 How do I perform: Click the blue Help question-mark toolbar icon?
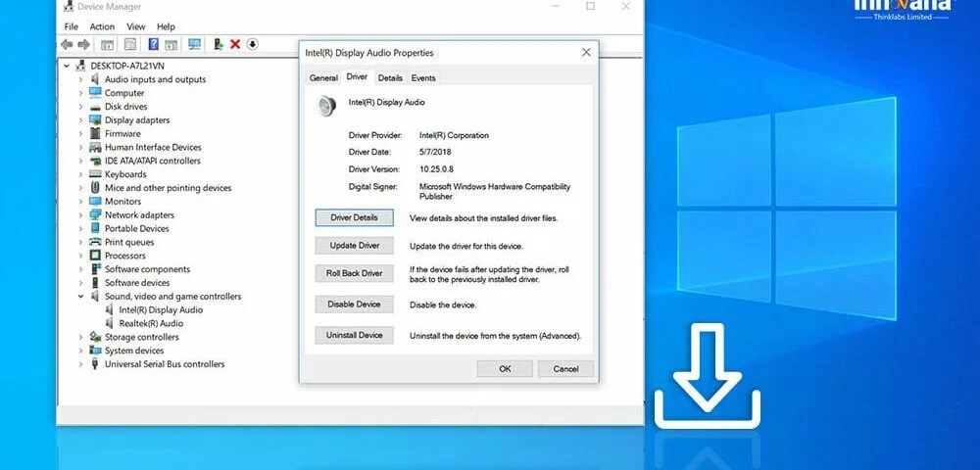(x=153, y=44)
